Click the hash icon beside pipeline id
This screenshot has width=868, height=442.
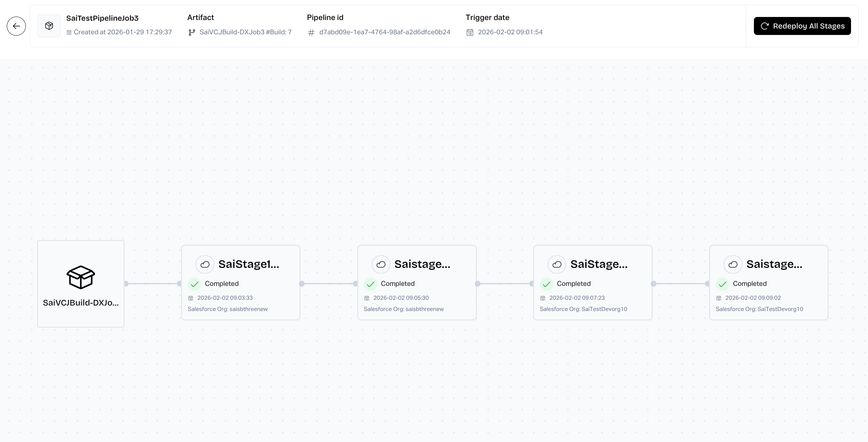(311, 33)
